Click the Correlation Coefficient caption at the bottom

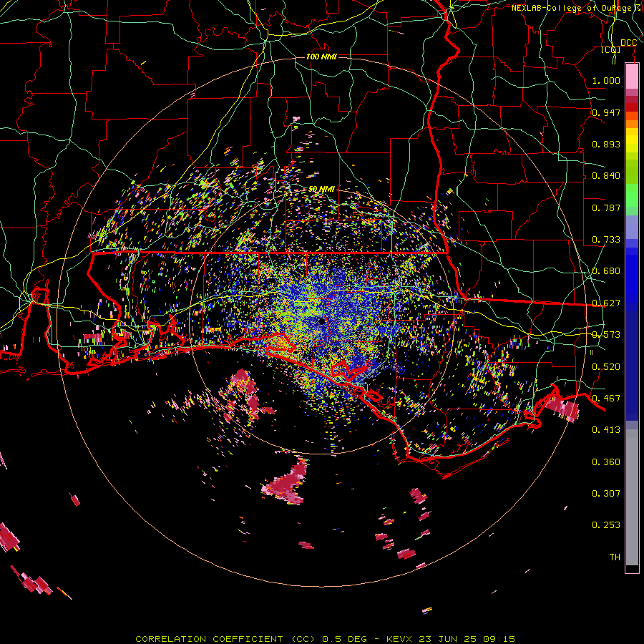click(326, 639)
